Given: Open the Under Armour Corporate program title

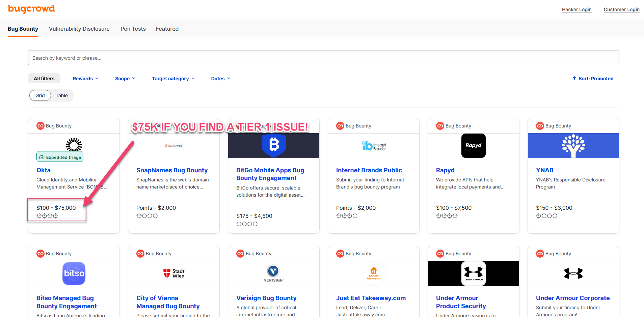Looking at the screenshot, I should coord(573,298).
